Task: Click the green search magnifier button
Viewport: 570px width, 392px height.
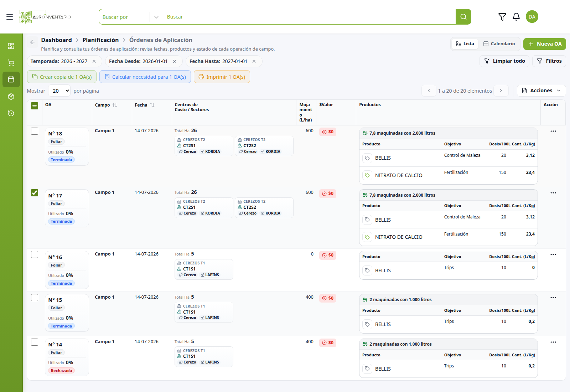Action: pyautogui.click(x=463, y=17)
